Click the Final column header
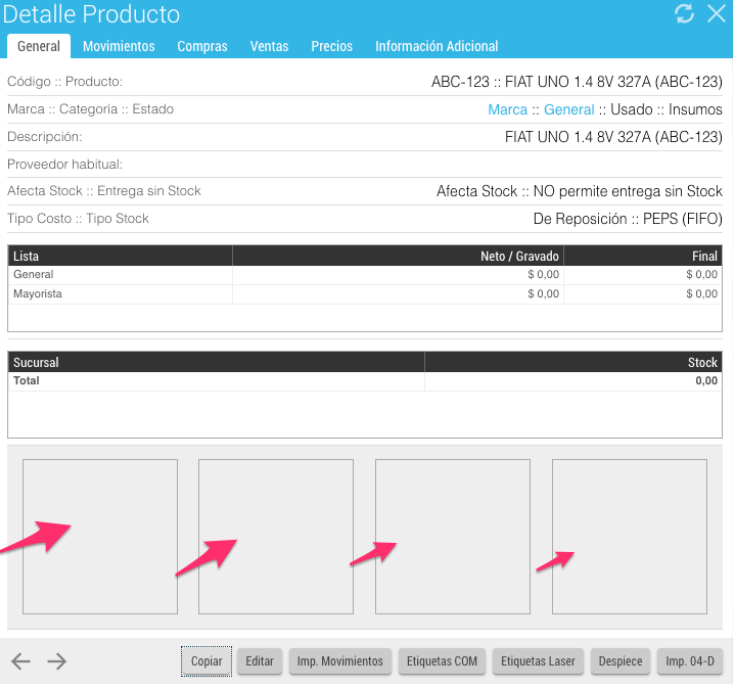 point(643,256)
